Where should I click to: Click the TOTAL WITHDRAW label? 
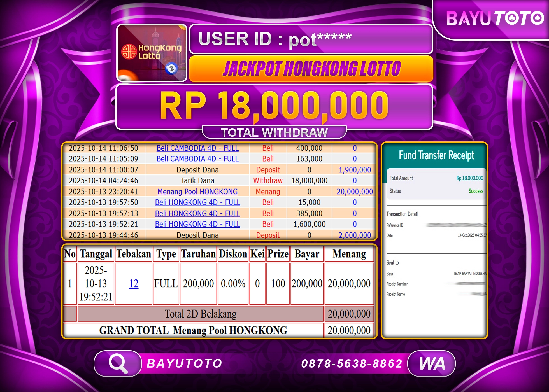pos(274,132)
